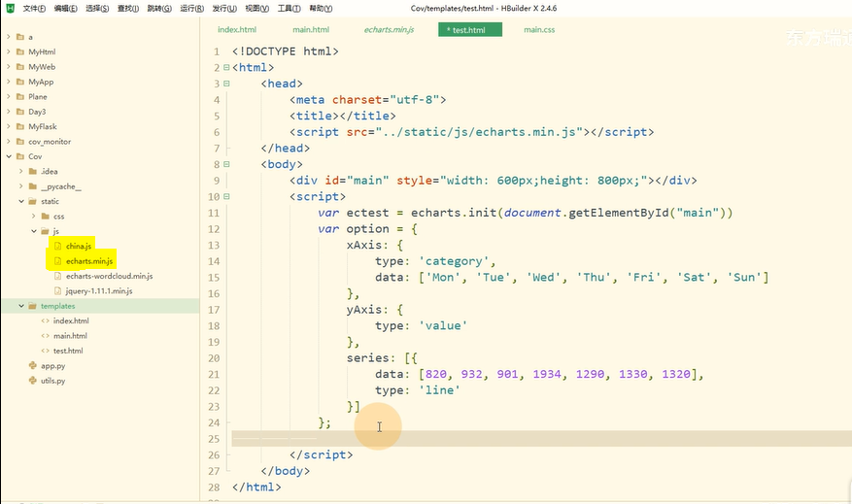Place cursor on empty line 25
Screen dimensions: 852x504
pyautogui.click(x=542, y=439)
